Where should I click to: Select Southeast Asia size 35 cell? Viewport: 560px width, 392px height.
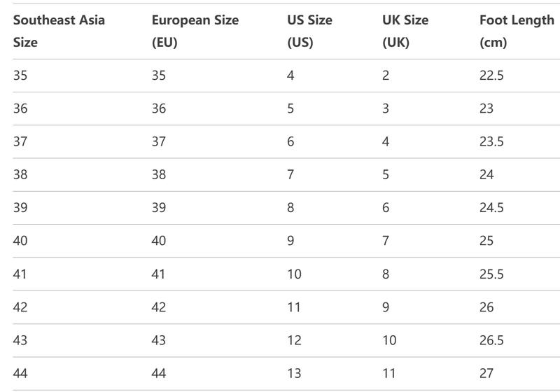(x=20, y=76)
